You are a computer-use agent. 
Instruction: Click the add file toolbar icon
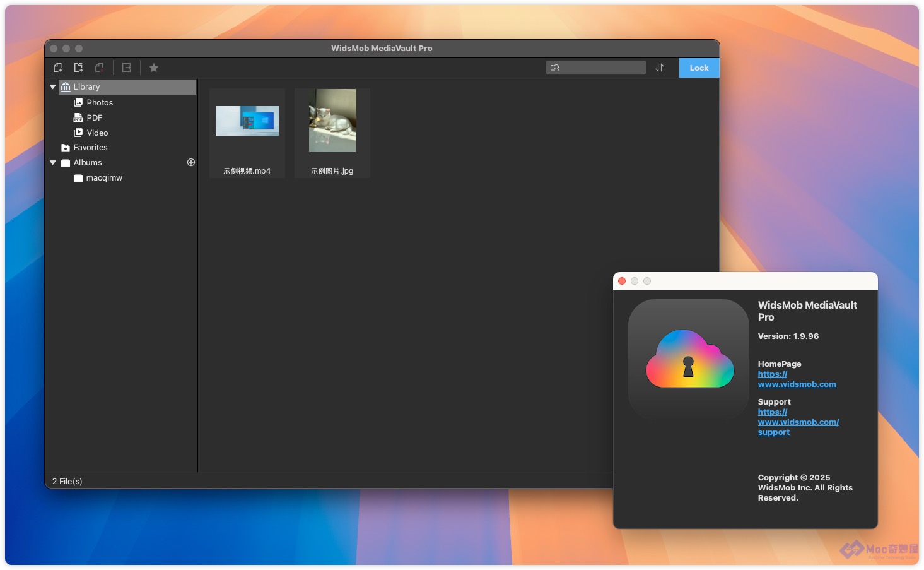pos(58,68)
